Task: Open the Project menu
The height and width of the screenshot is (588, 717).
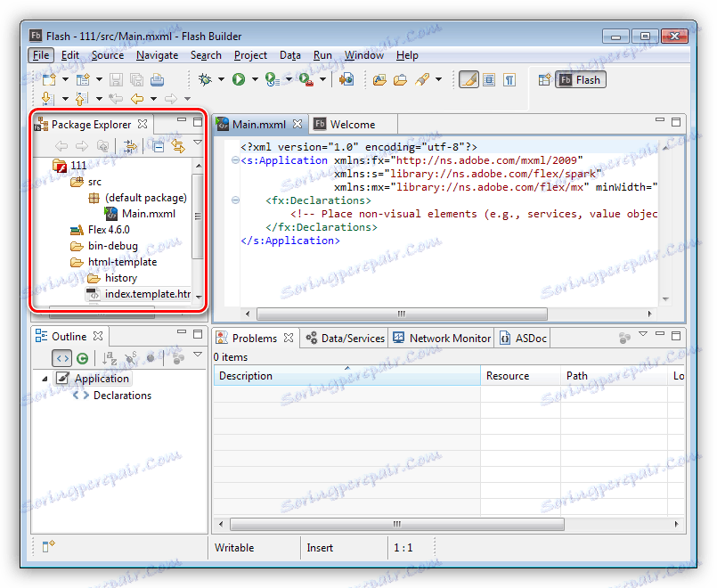Action: pos(250,55)
